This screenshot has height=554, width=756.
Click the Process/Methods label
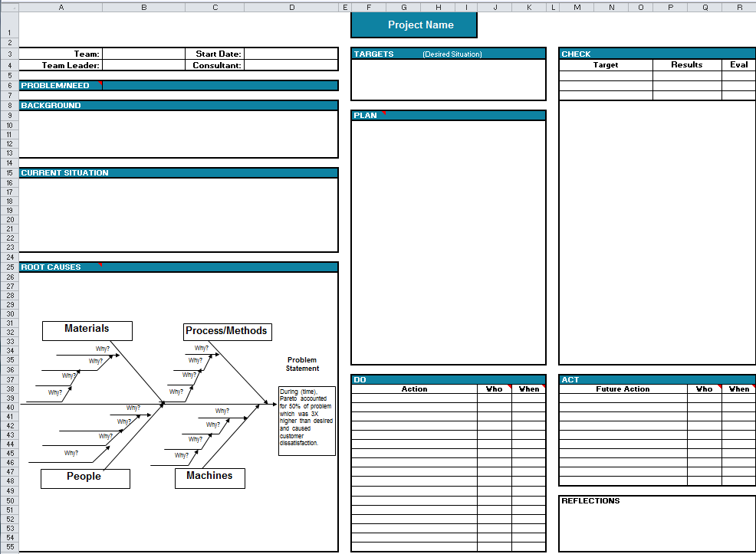click(226, 332)
